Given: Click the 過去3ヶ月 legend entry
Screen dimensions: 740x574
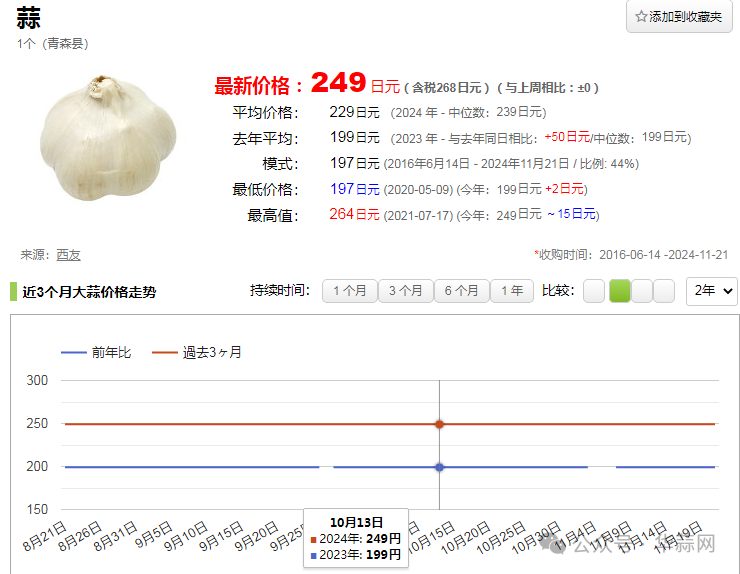Looking at the screenshot, I should [x=196, y=353].
